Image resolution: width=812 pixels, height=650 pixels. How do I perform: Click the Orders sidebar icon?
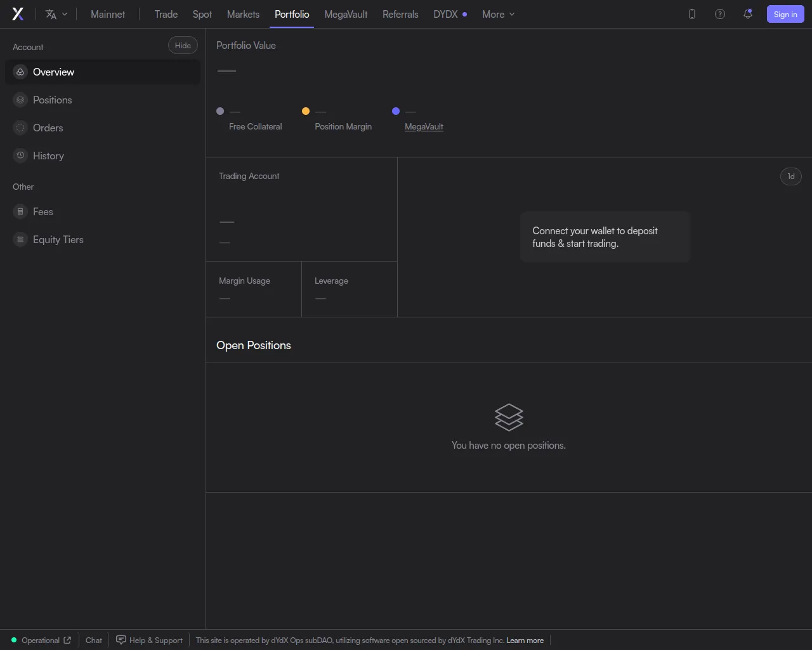pos(20,128)
